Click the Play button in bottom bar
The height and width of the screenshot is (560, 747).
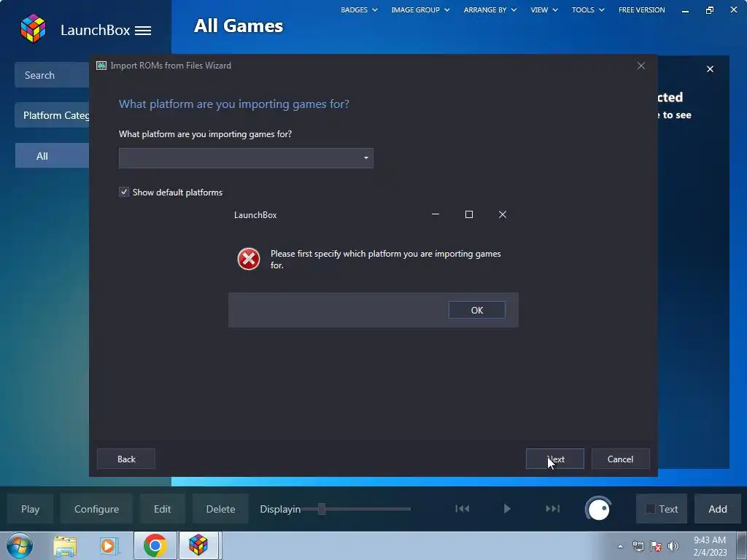click(30, 509)
